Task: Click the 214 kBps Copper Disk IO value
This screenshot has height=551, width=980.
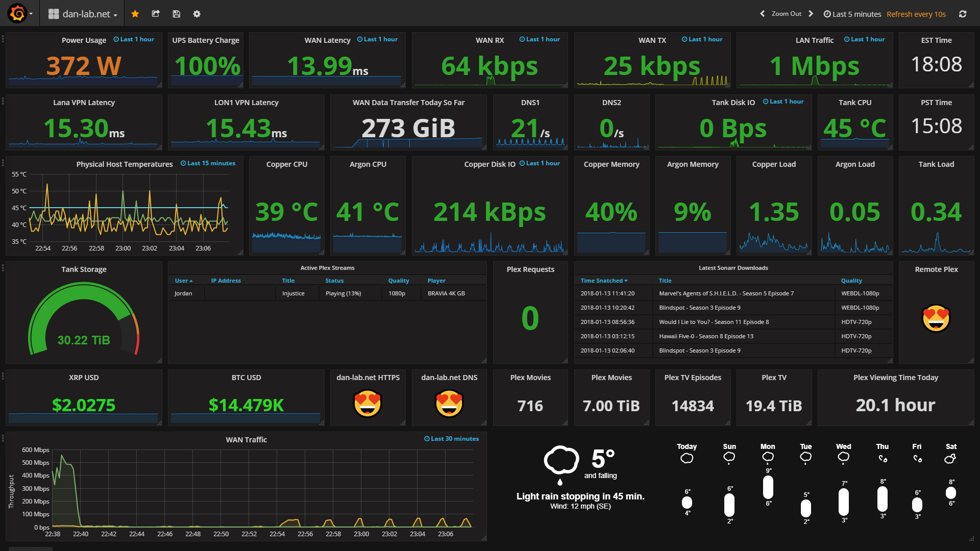Action: tap(489, 212)
